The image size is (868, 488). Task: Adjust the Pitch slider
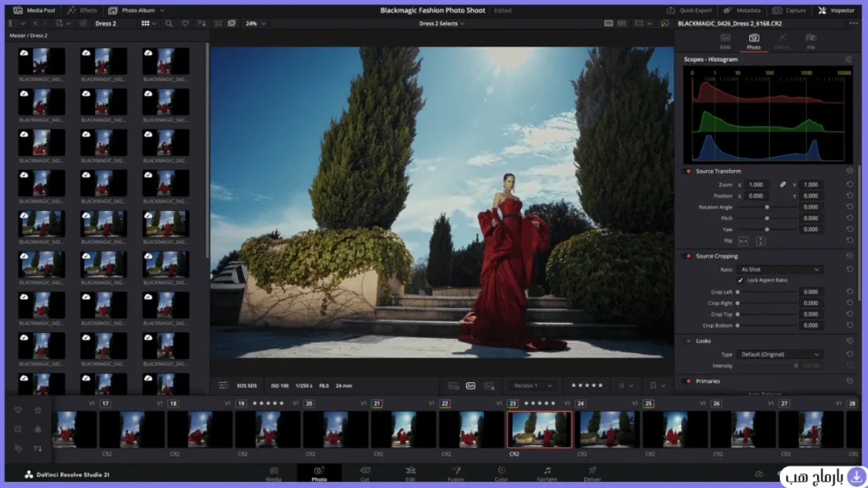(766, 218)
